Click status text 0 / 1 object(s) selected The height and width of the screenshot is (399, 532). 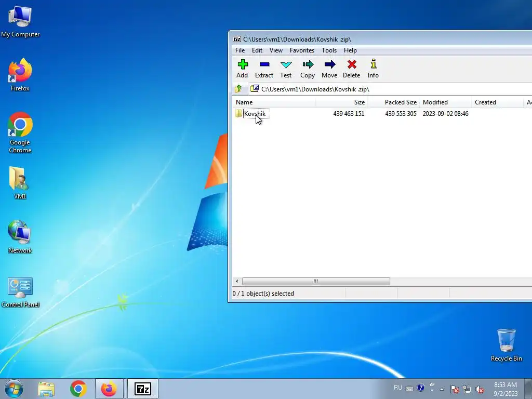click(x=263, y=294)
